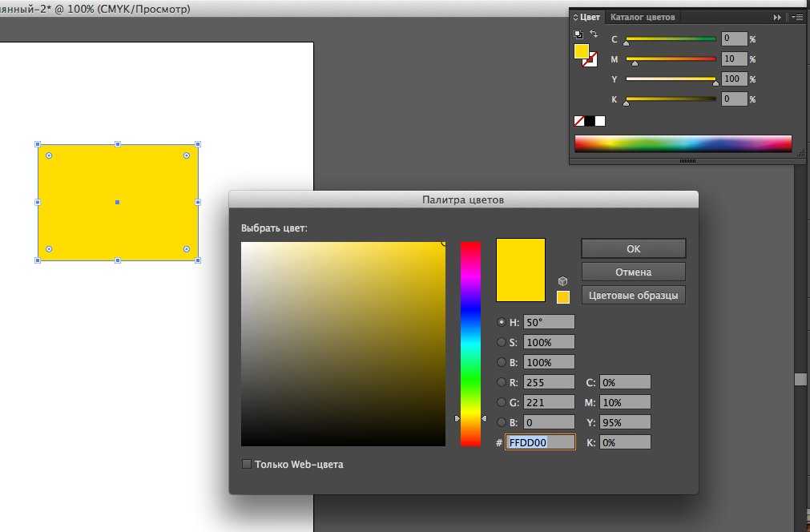810x532 pixels.
Task: Click the bottom-left corner radius widget of rectangle
Action: 49,249
